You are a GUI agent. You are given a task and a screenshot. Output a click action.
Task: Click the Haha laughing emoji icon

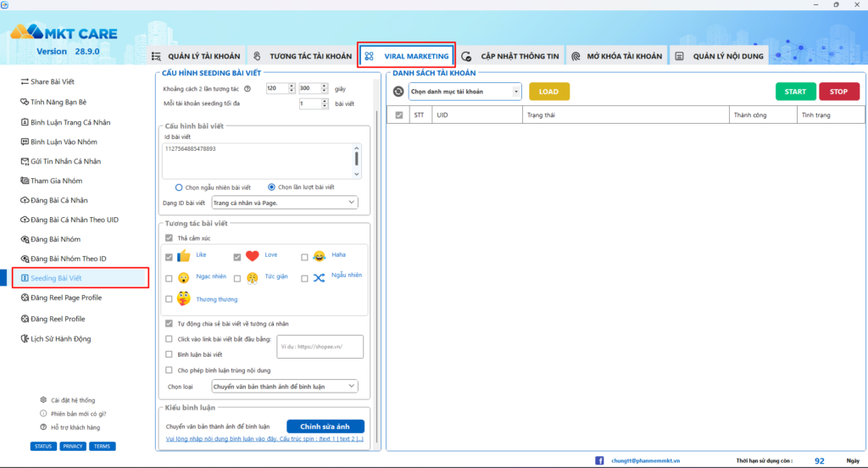(319, 256)
